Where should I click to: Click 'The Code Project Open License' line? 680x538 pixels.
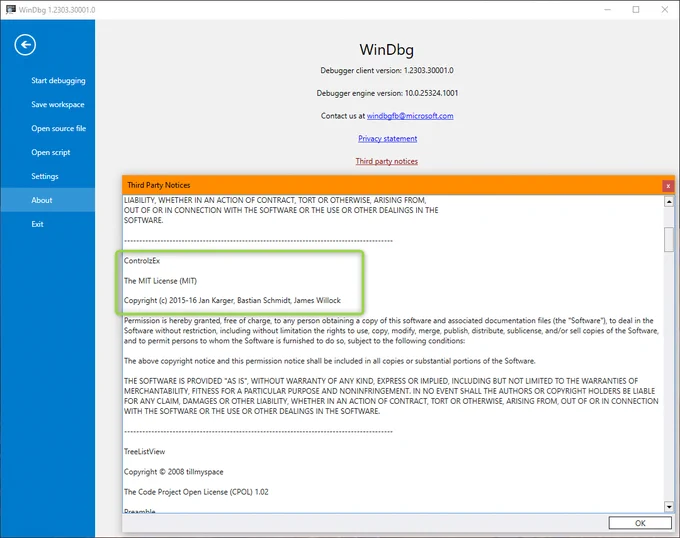click(x=196, y=492)
